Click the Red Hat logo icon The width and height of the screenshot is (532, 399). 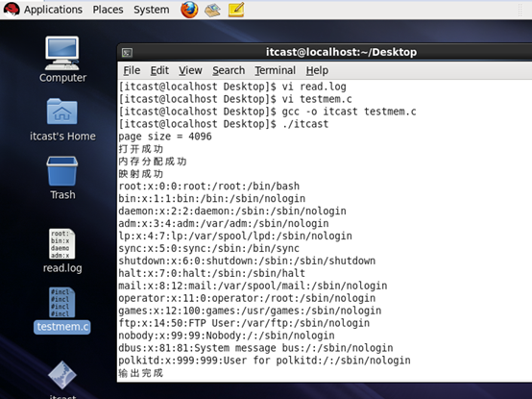tap(12, 10)
